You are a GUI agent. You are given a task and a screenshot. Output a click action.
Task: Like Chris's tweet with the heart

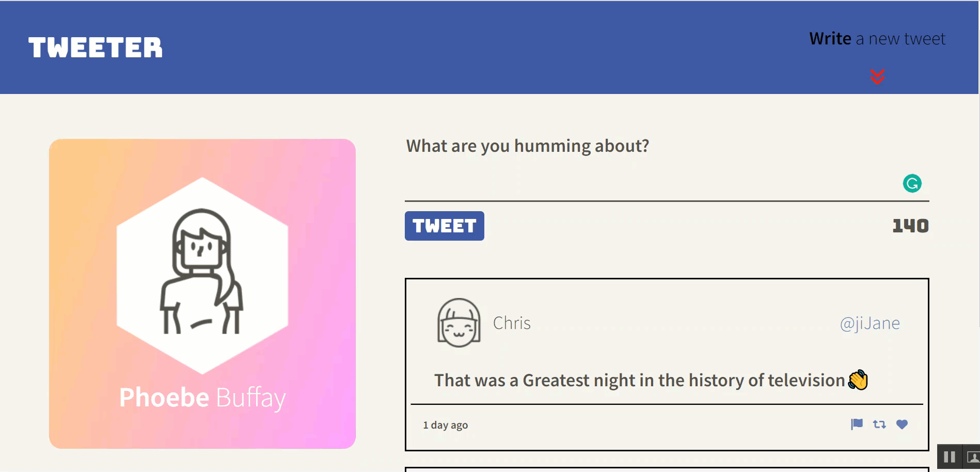click(902, 424)
